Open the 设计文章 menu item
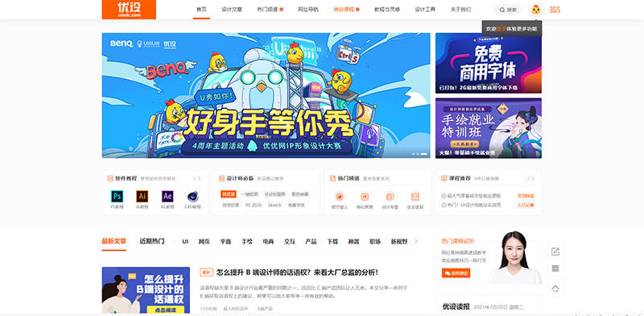The width and height of the screenshot is (644, 316). tap(232, 10)
